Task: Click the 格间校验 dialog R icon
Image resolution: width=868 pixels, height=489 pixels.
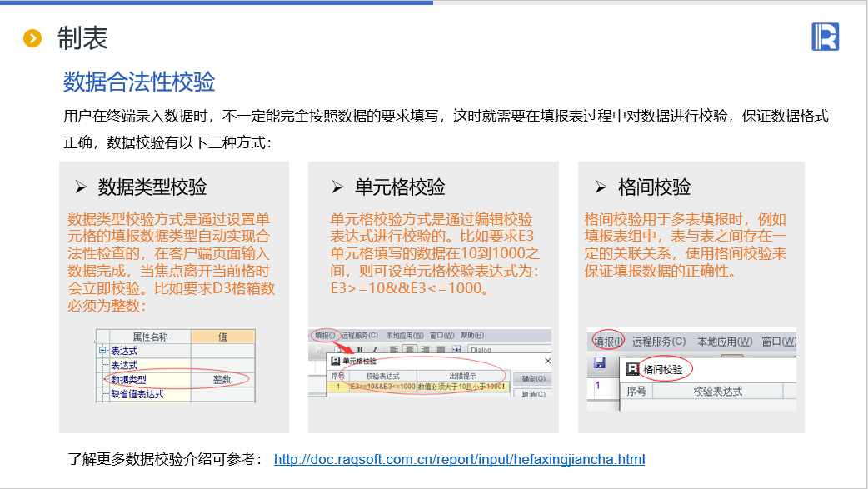Action: pos(632,369)
